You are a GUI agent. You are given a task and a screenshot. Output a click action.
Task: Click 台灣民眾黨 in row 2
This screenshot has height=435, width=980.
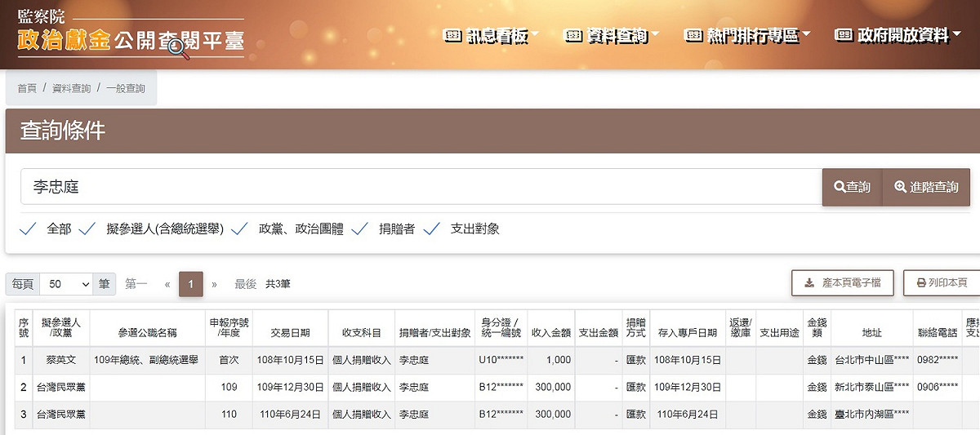pos(61,387)
